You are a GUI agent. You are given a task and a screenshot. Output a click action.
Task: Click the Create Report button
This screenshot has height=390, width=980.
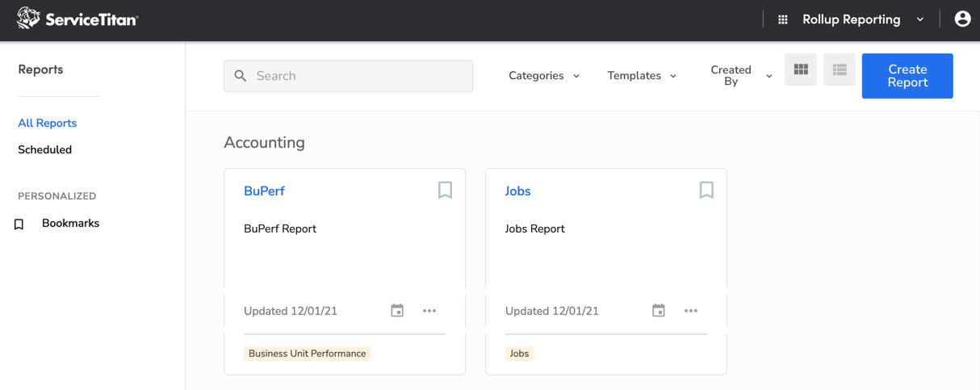[907, 76]
